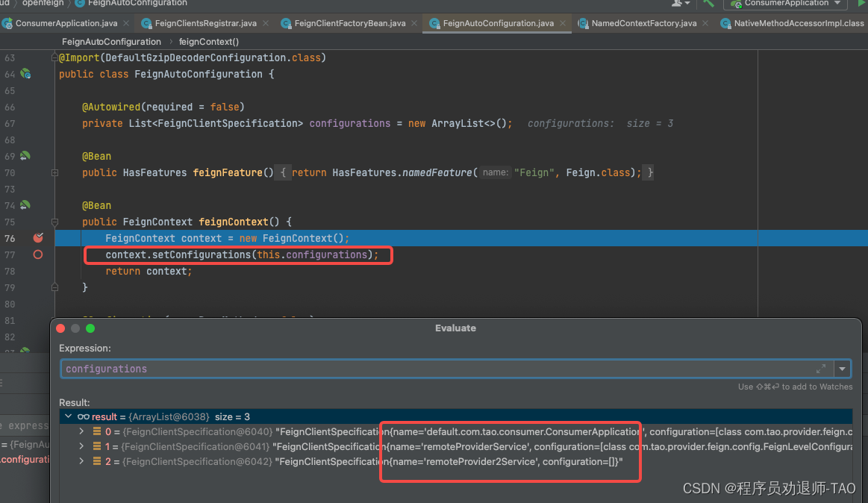Click the 'Use ⇧⌘↵ to add to Watches' hint
Image resolution: width=868 pixels, height=503 pixels.
tap(795, 387)
